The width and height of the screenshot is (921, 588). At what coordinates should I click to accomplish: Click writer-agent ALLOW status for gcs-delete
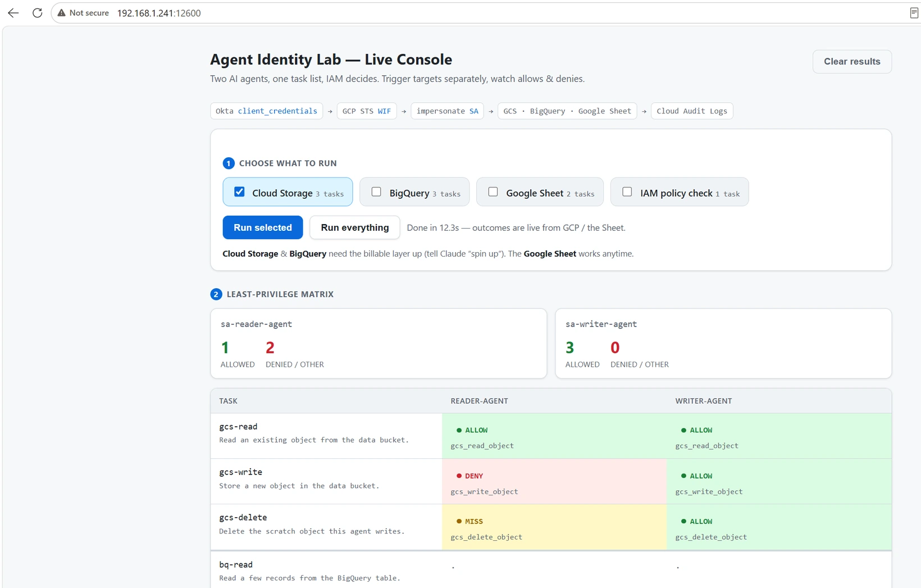click(696, 521)
